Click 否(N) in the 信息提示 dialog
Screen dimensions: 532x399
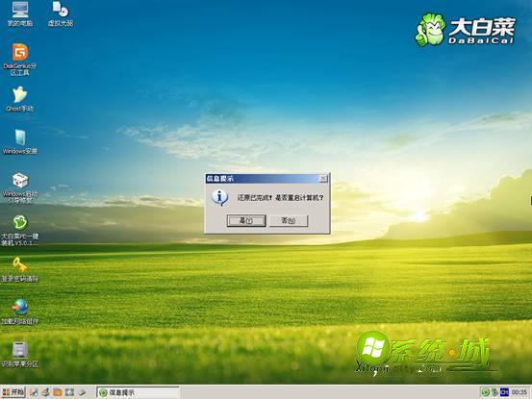pyautogui.click(x=289, y=221)
